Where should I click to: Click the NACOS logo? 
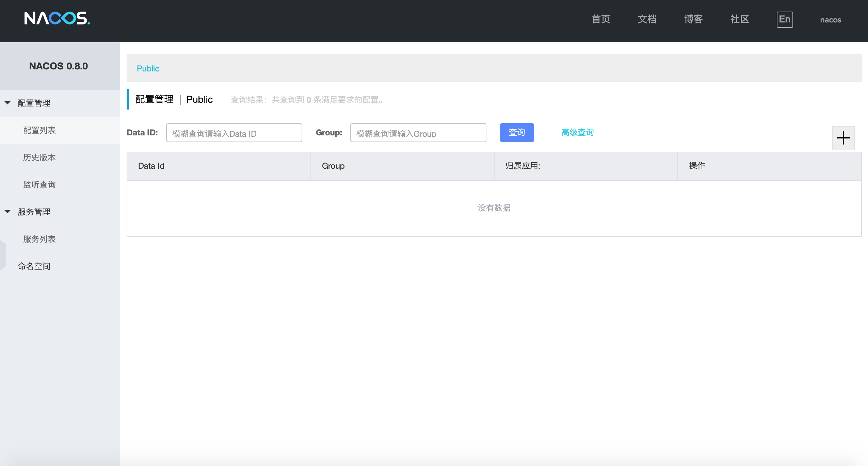[x=57, y=19]
